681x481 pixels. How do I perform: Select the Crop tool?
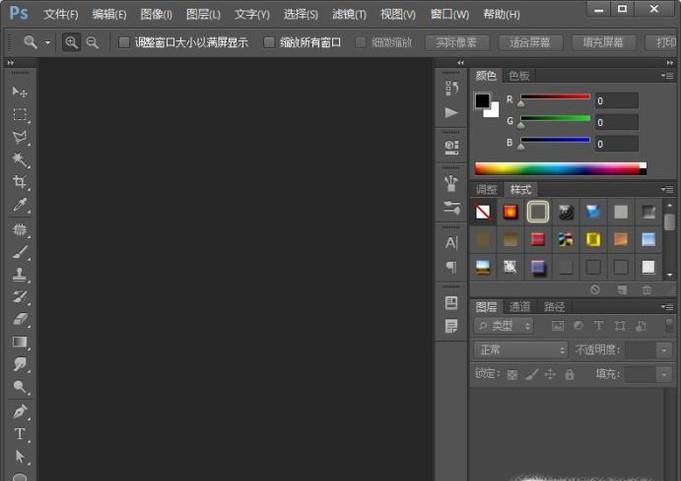click(x=20, y=182)
